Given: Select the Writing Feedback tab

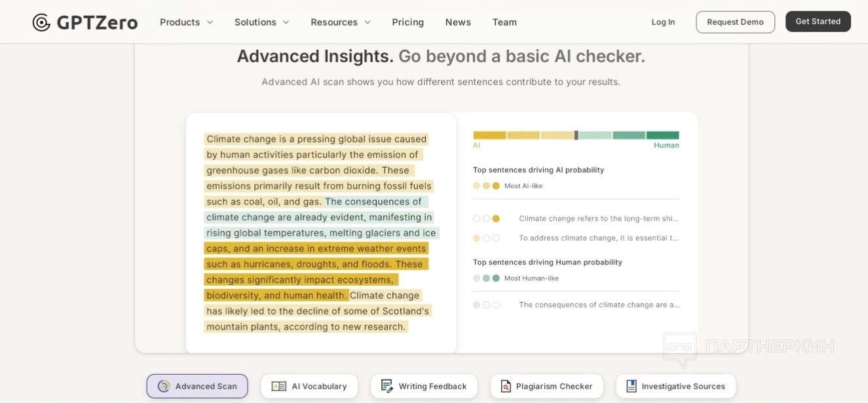Looking at the screenshot, I should 424,386.
